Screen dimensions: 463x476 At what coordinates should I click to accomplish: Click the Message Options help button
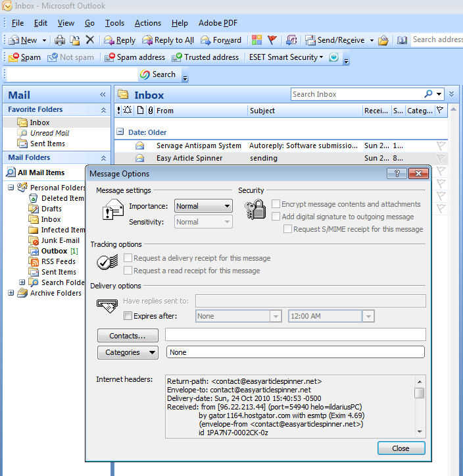[x=397, y=174]
